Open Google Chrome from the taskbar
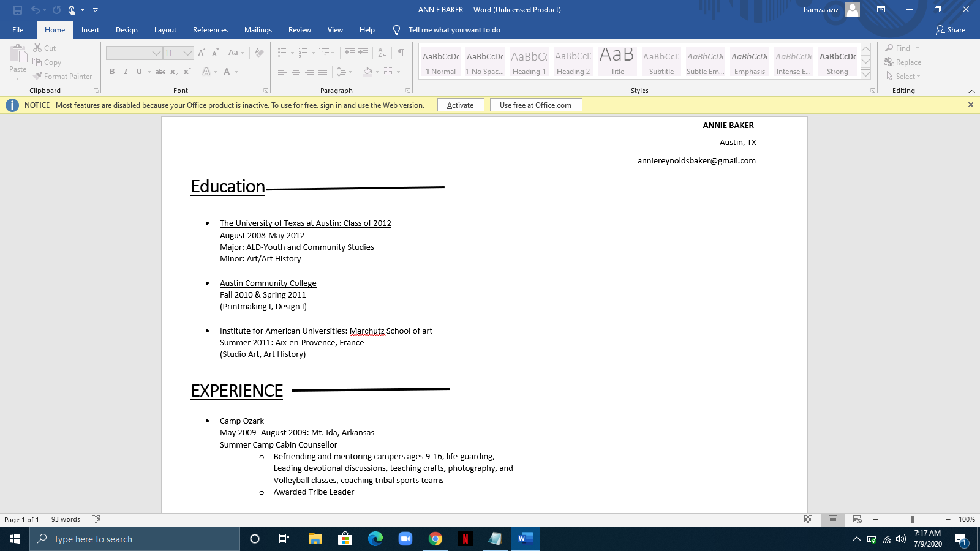Screen dimensions: 980x551 pos(435,539)
